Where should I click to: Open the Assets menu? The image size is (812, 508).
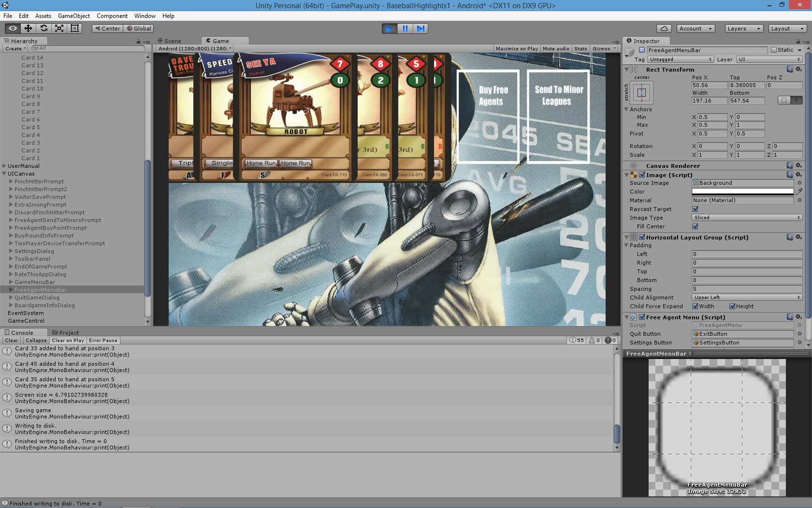(x=43, y=16)
